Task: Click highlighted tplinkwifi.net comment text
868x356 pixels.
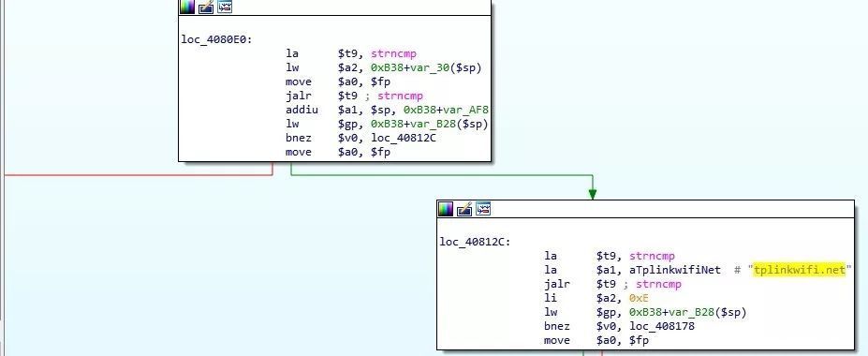Action: pyautogui.click(x=800, y=270)
